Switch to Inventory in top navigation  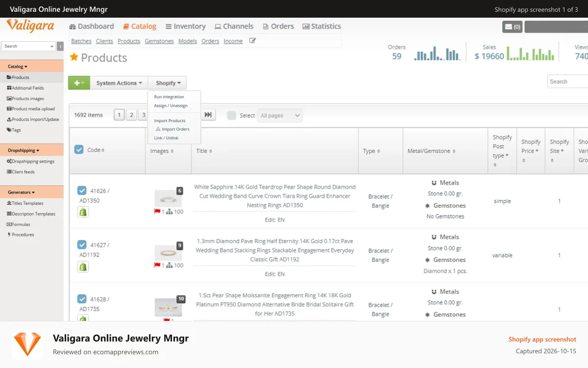186,26
